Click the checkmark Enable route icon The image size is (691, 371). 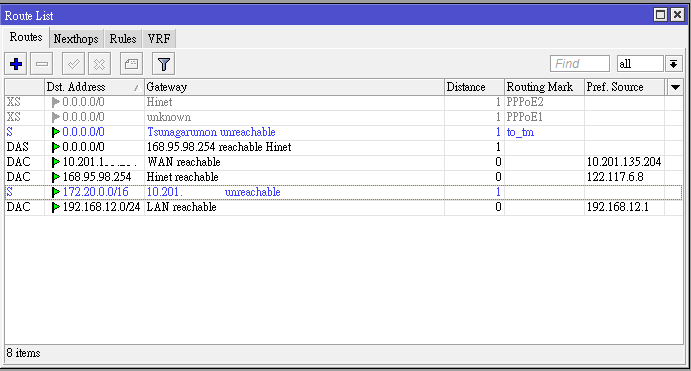tap(73, 64)
